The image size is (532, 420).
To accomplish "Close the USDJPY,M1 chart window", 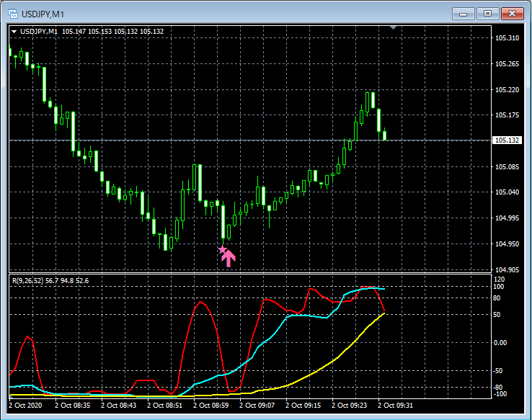I will coord(513,14).
